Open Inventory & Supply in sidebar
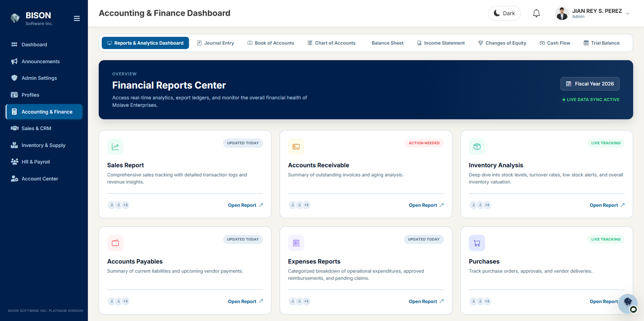This screenshot has height=321, width=644. coord(44,145)
